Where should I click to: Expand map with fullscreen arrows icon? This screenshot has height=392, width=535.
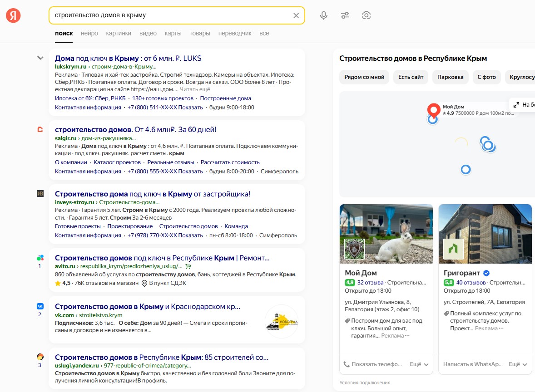(516, 105)
